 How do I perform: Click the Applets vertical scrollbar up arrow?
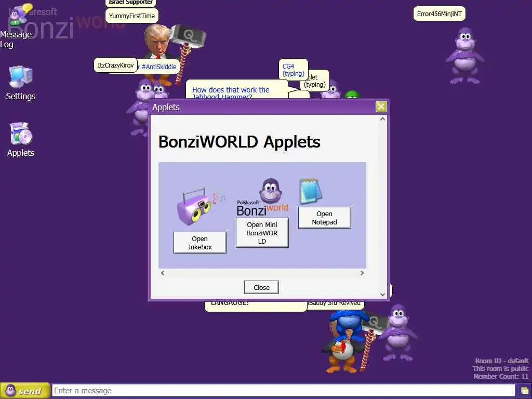pyautogui.click(x=382, y=119)
